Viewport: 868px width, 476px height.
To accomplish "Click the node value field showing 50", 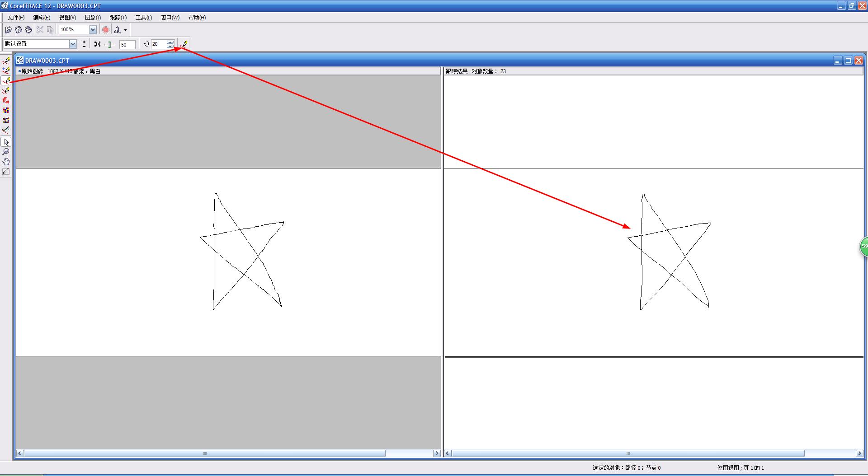I will click(127, 44).
